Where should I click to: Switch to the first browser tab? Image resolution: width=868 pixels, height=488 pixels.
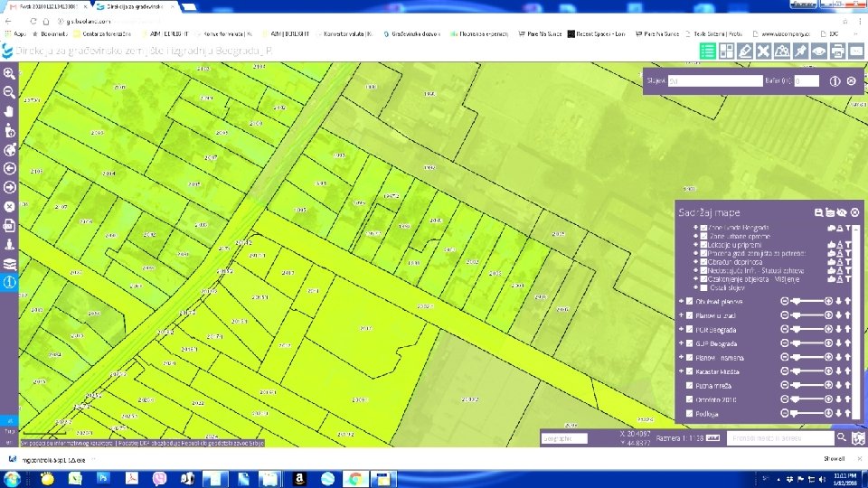[x=47, y=6]
